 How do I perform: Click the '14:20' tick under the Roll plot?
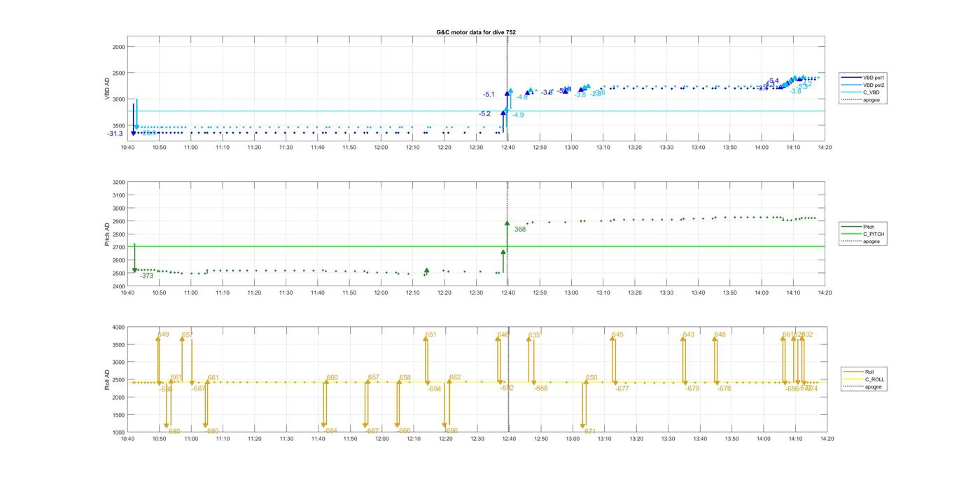coord(827,439)
